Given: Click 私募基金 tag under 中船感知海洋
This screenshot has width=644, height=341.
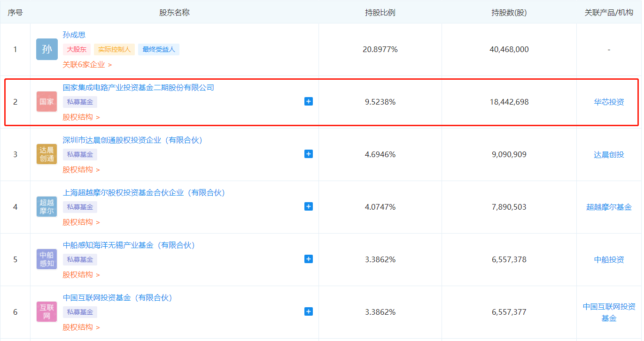Looking at the screenshot, I should pyautogui.click(x=80, y=259).
